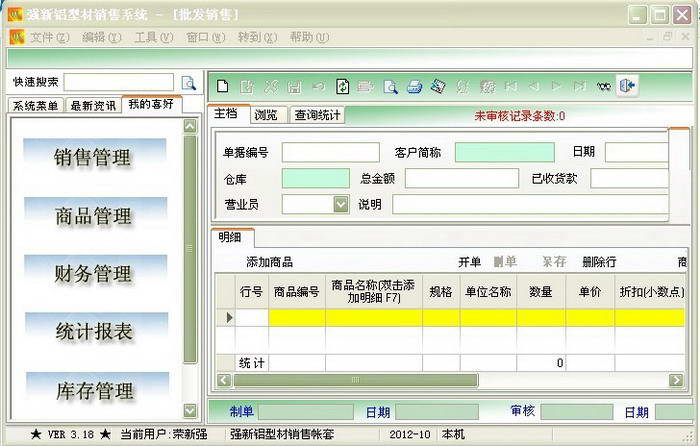Click the 数量 column header

coord(541,292)
